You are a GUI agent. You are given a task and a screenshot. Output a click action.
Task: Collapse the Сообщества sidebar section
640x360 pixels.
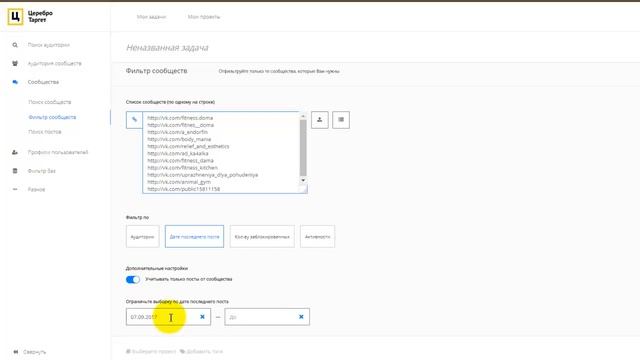(43, 82)
